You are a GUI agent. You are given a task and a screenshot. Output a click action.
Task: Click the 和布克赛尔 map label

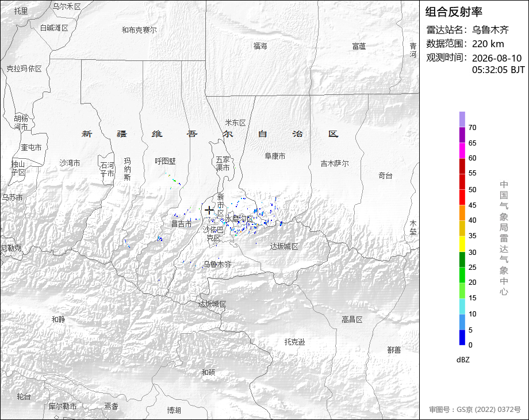(x=139, y=30)
